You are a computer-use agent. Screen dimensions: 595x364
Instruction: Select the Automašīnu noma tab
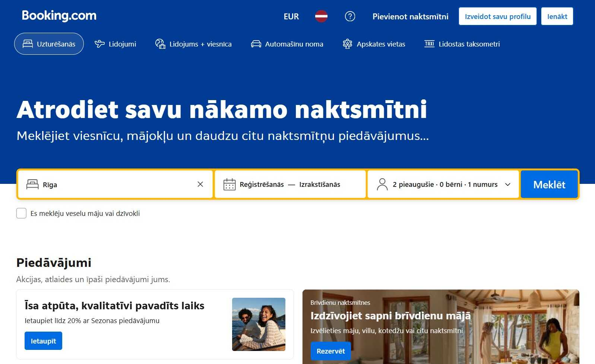(287, 44)
